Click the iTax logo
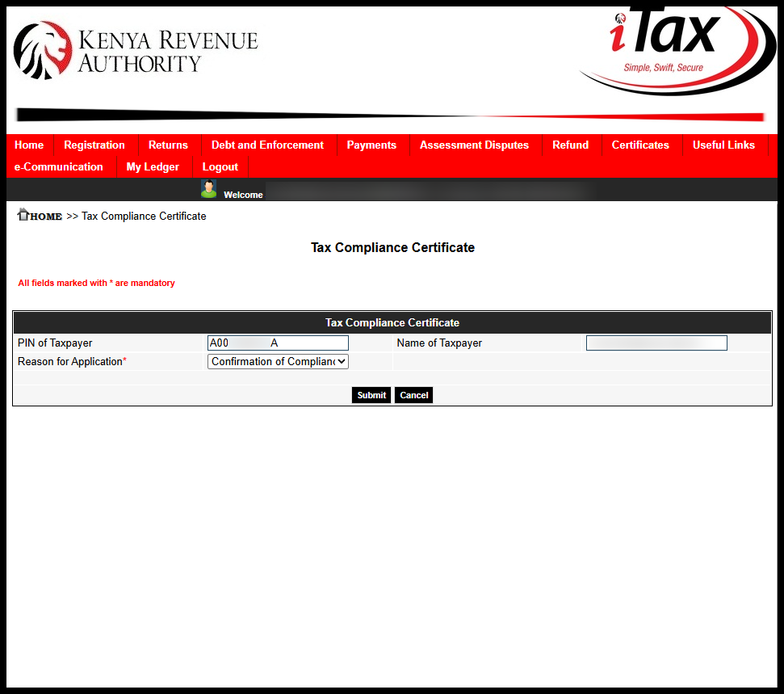The image size is (784, 694). coord(670,44)
